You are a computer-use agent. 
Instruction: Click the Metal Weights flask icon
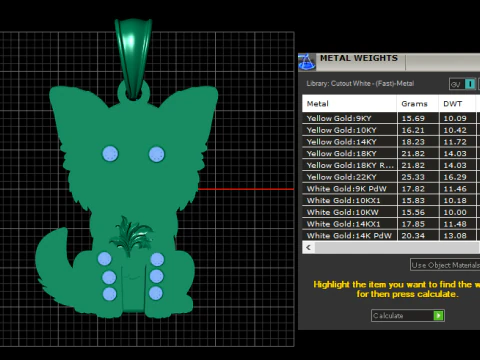point(307,62)
